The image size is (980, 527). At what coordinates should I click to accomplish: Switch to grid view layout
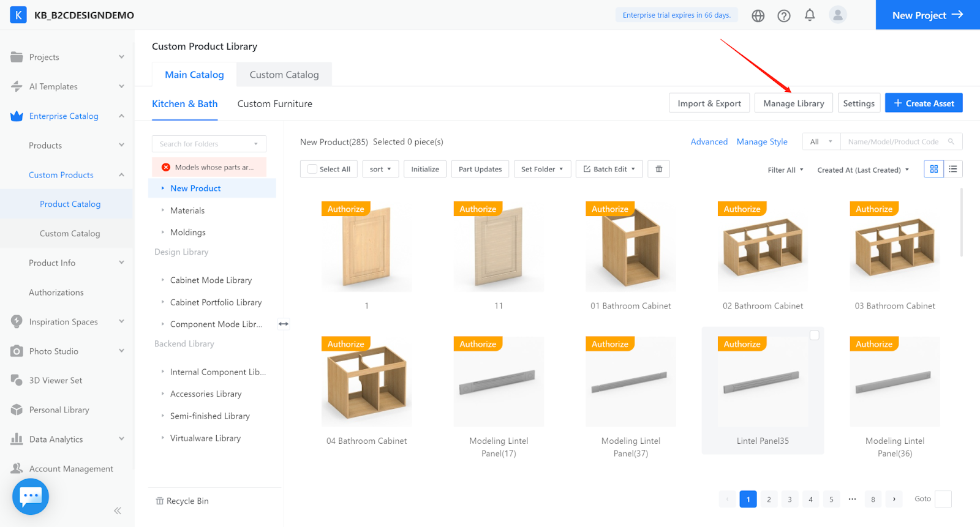(x=934, y=169)
